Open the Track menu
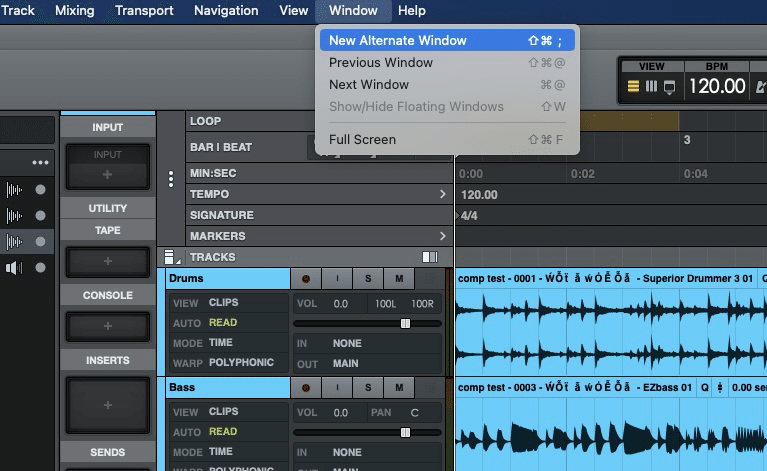The height and width of the screenshot is (471, 767). pos(18,11)
